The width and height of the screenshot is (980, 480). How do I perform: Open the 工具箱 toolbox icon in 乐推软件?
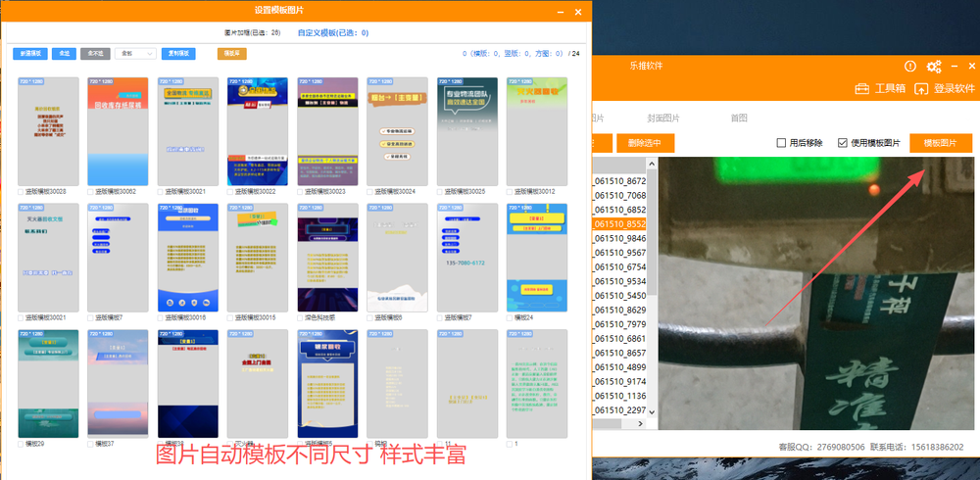[x=862, y=89]
